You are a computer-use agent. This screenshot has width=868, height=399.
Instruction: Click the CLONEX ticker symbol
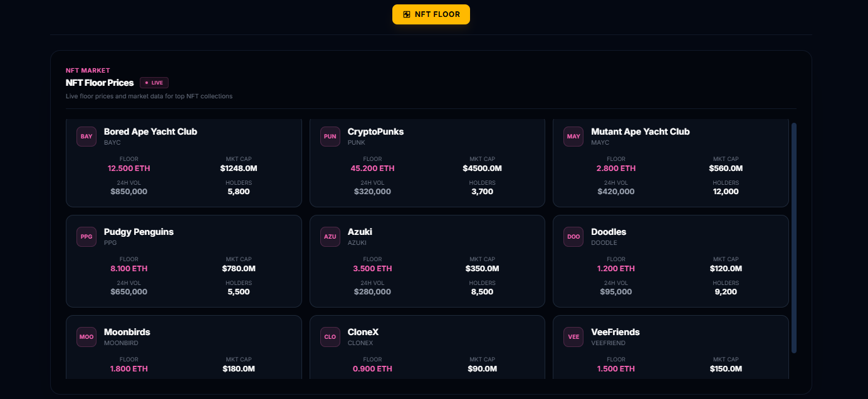[x=360, y=343]
